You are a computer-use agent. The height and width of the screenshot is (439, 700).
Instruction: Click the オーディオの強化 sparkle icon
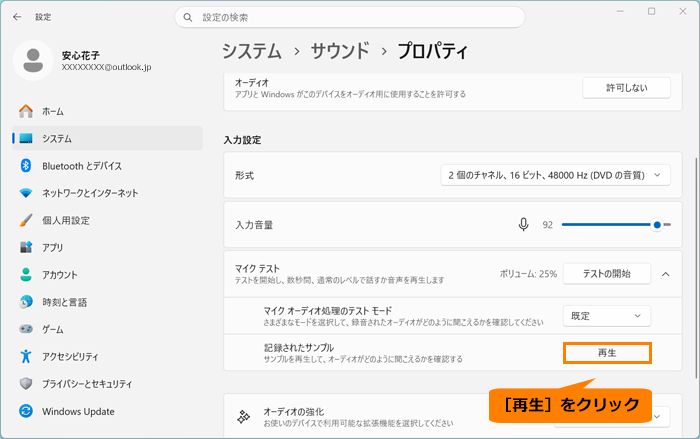point(243,417)
